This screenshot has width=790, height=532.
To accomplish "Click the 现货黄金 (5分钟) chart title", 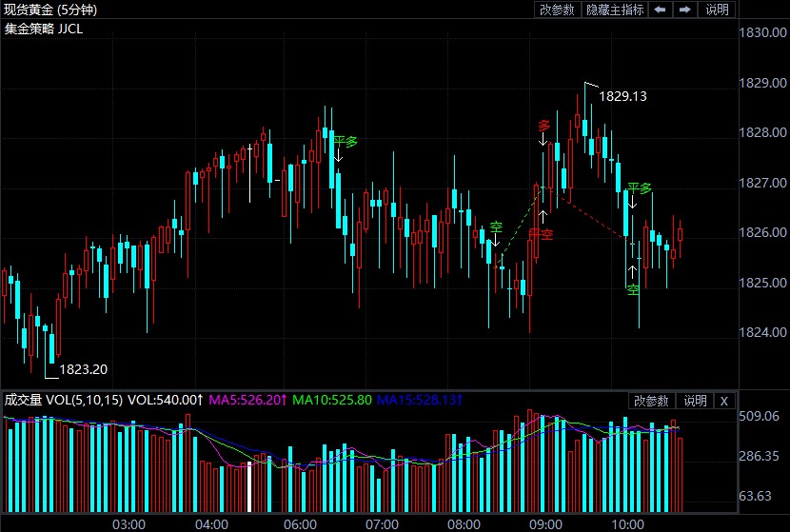I will click(x=50, y=10).
